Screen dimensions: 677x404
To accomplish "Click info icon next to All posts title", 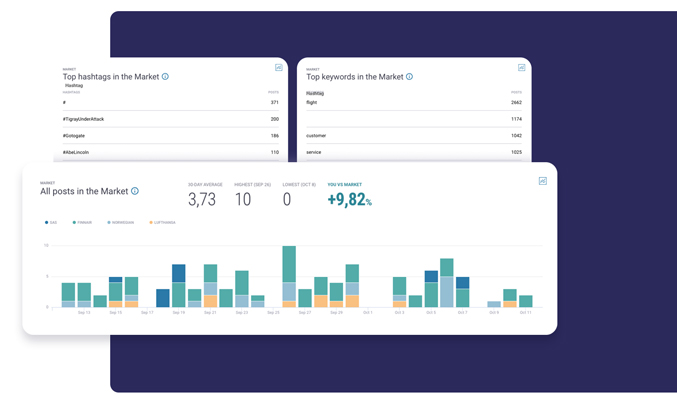I will coord(135,191).
